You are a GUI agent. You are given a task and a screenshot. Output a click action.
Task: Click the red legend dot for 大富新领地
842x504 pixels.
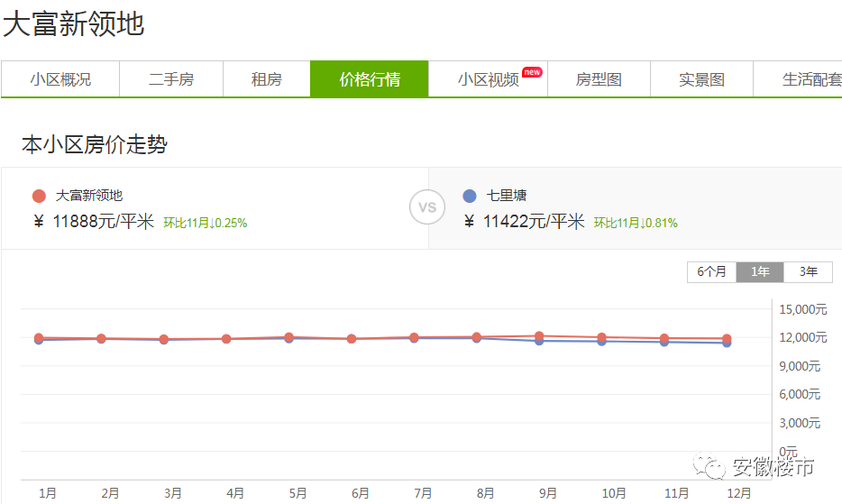tap(39, 197)
